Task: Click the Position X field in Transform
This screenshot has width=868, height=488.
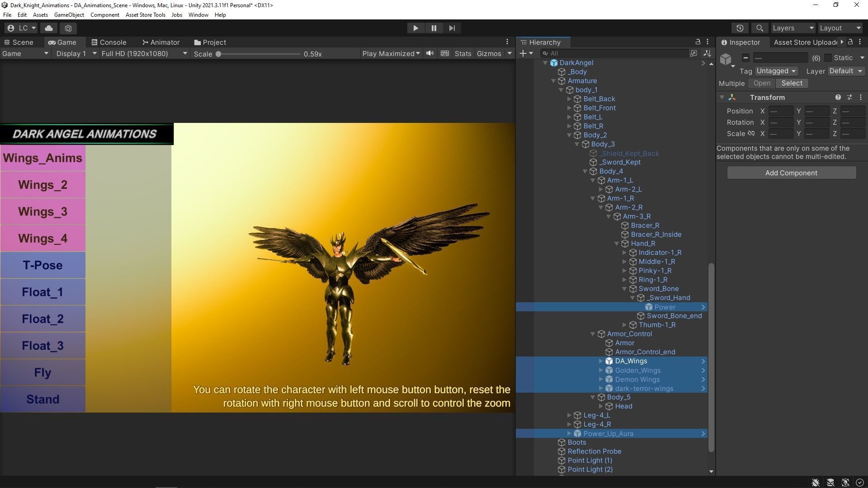Action: tap(781, 111)
